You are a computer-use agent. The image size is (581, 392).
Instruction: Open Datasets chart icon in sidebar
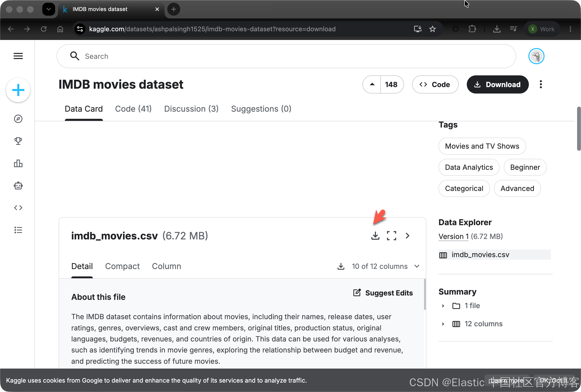pos(18,164)
